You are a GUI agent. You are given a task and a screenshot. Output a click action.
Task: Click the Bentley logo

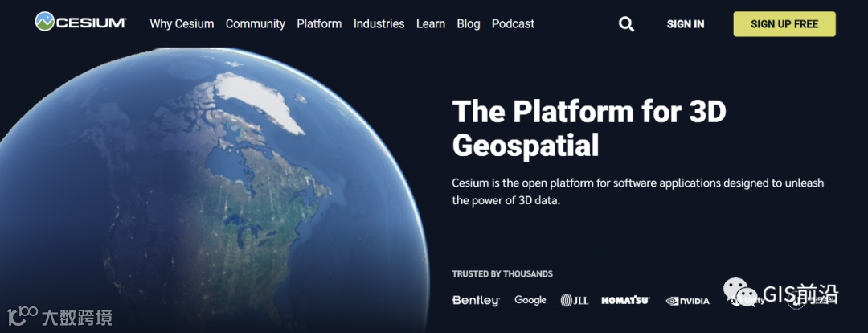476,300
